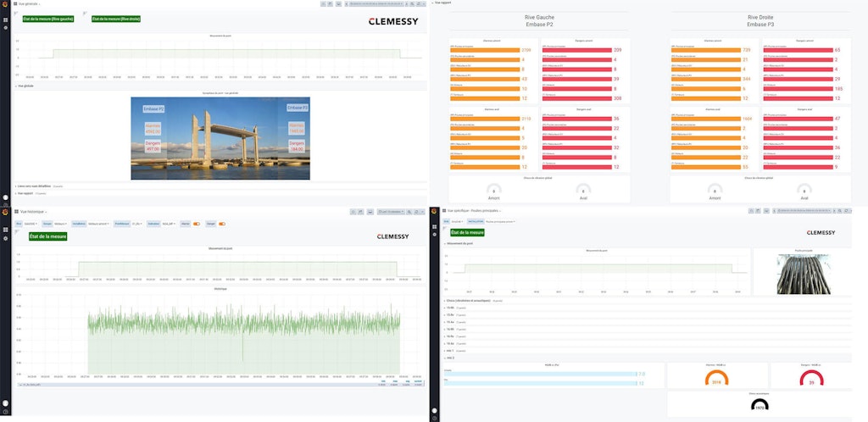The height and width of the screenshot is (422, 868).
Task: Open the Rive dropdown in Vue spécifique
Action: click(457, 221)
